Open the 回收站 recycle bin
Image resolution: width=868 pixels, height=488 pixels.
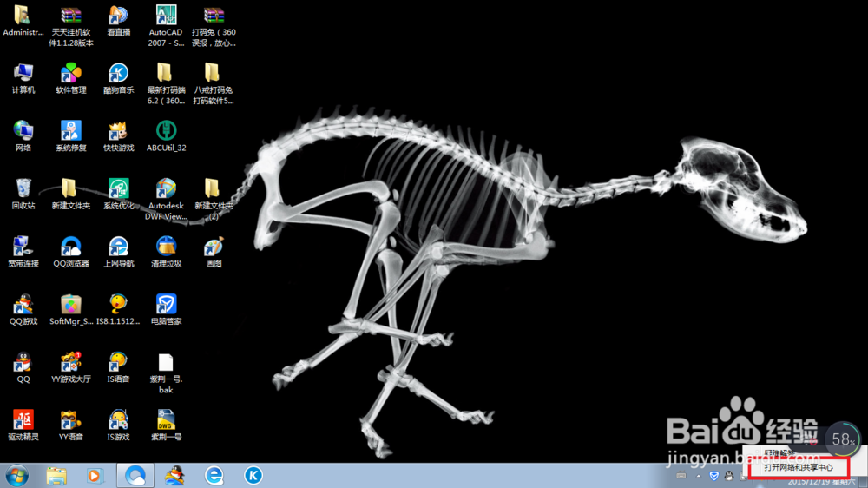(x=23, y=194)
